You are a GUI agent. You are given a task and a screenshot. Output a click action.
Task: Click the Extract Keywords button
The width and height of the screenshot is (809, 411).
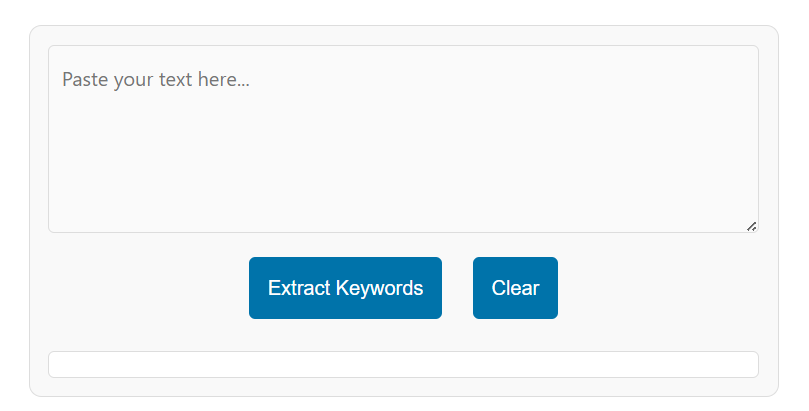345,288
